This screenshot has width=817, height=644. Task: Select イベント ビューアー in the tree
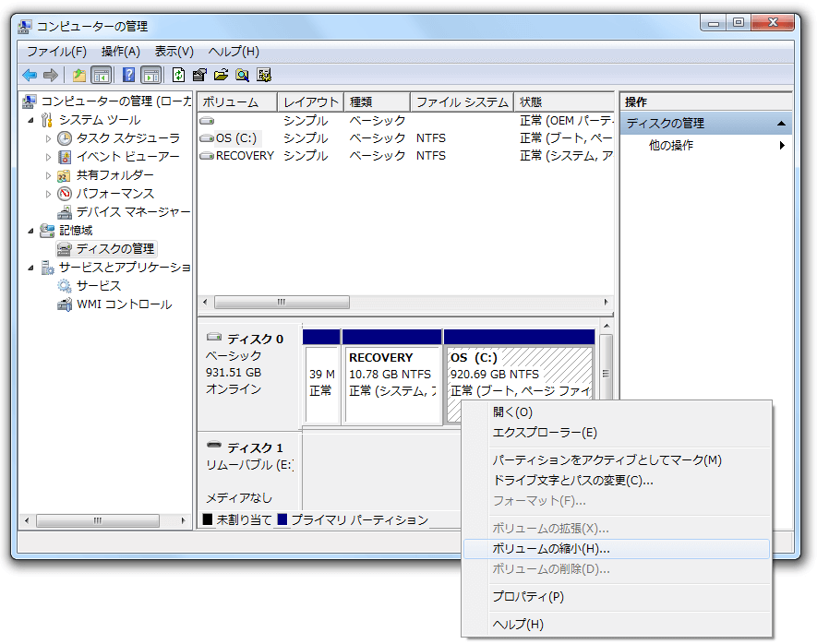coord(127,156)
